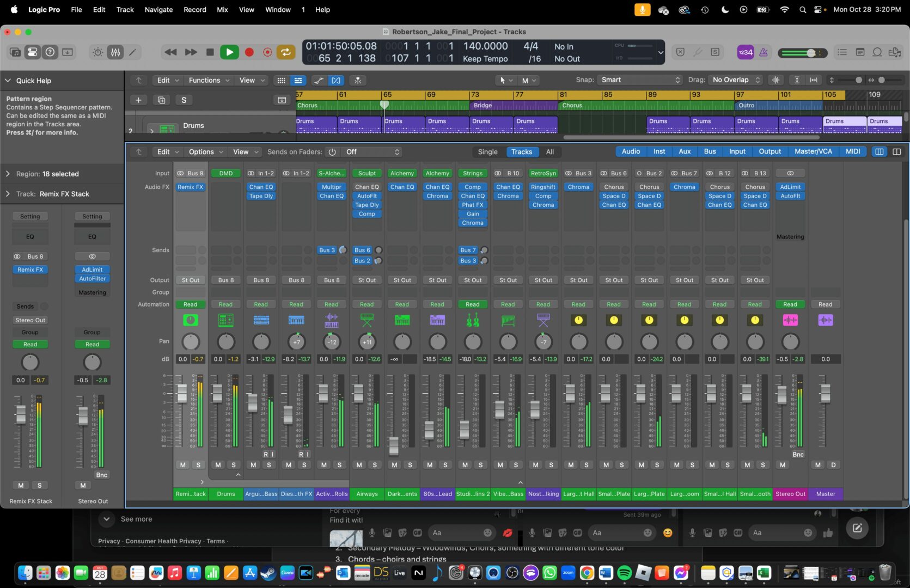The width and height of the screenshot is (910, 588).
Task: Toggle the Sends on Faders power button
Action: (332, 152)
